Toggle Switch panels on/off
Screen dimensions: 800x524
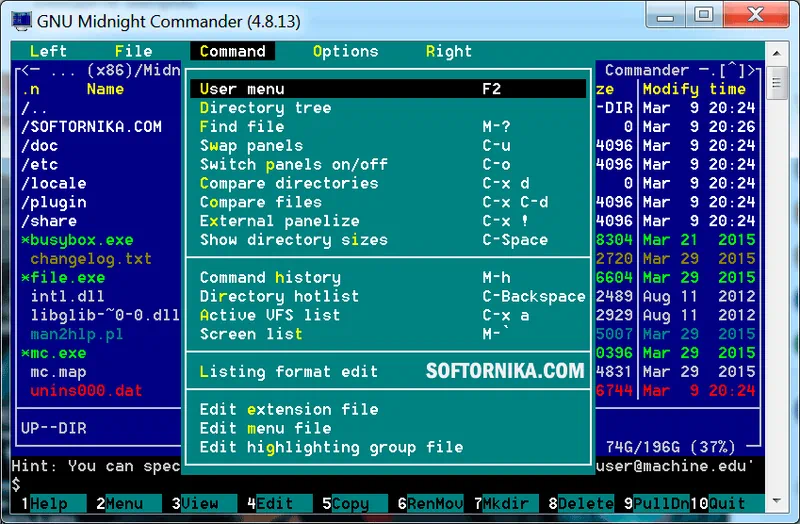pos(293,165)
